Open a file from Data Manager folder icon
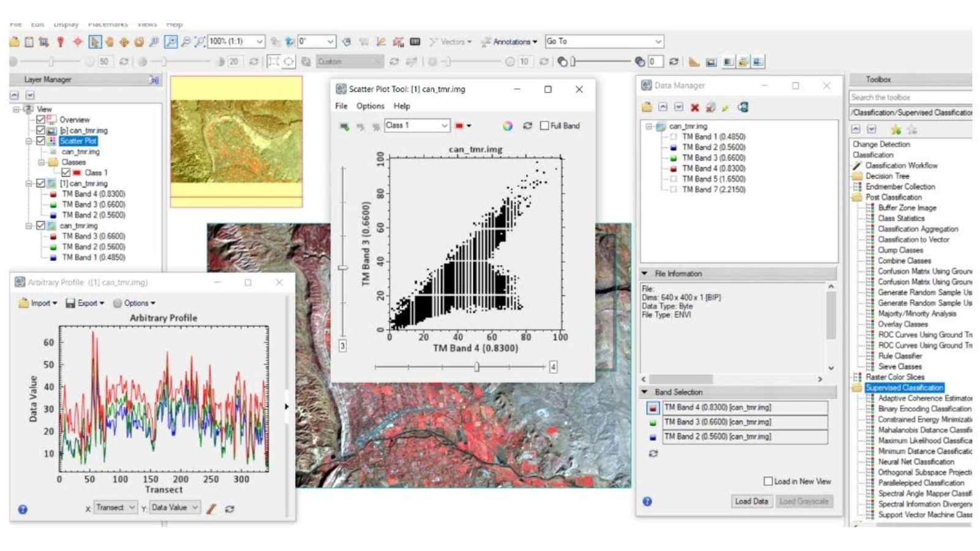The image size is (980, 551). click(x=647, y=107)
